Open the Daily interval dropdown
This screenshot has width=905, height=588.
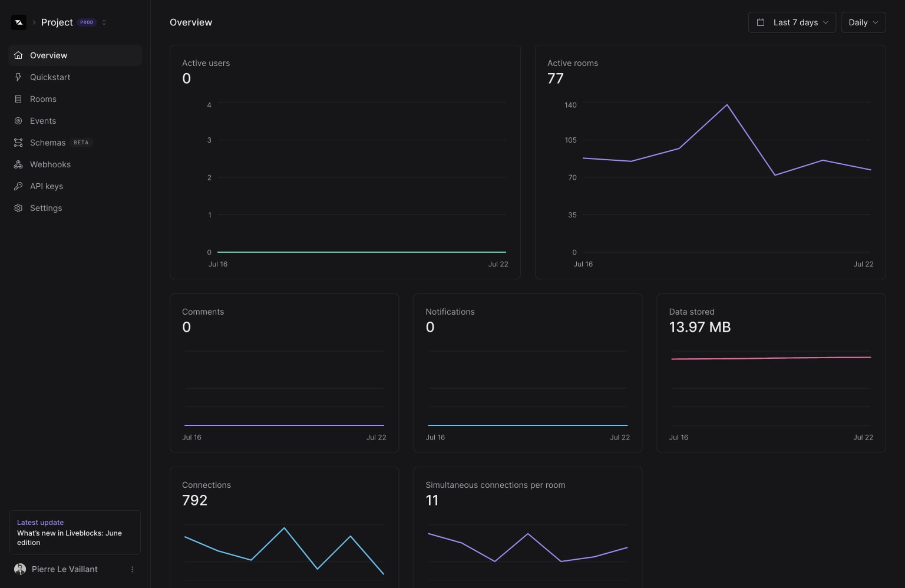tap(863, 22)
